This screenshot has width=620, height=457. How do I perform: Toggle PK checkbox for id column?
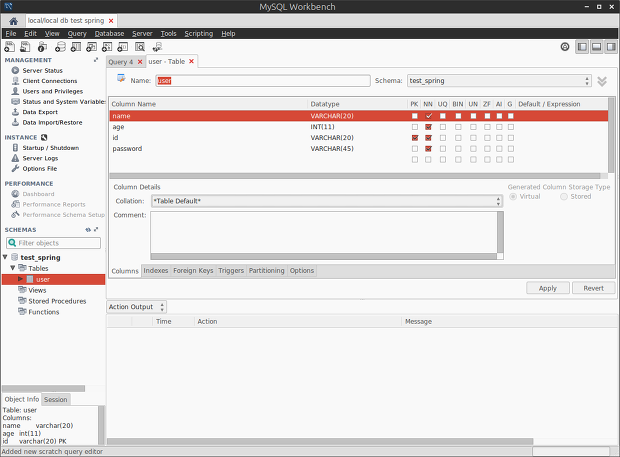click(x=414, y=138)
